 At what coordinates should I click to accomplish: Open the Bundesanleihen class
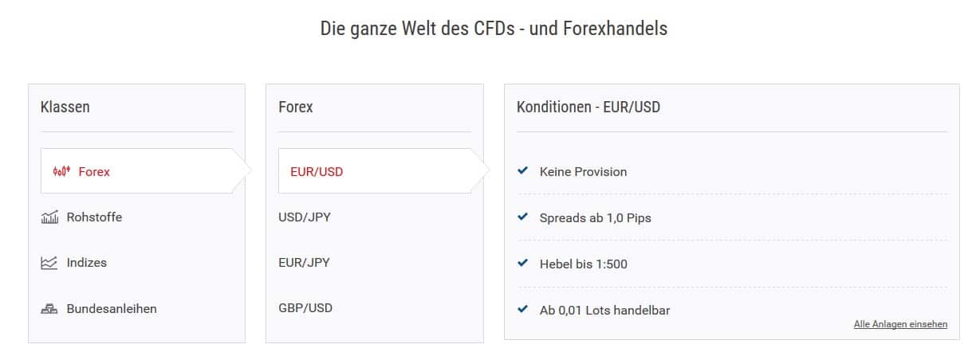(136, 308)
